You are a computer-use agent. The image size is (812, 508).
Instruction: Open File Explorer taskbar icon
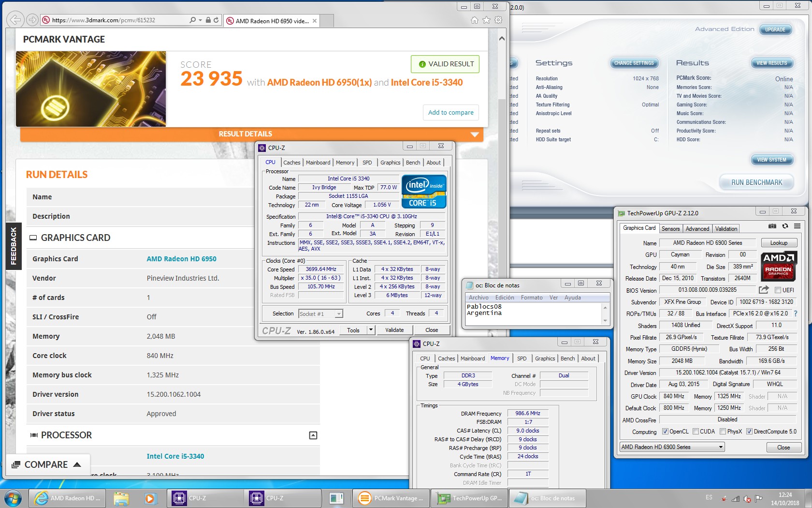tap(121, 498)
